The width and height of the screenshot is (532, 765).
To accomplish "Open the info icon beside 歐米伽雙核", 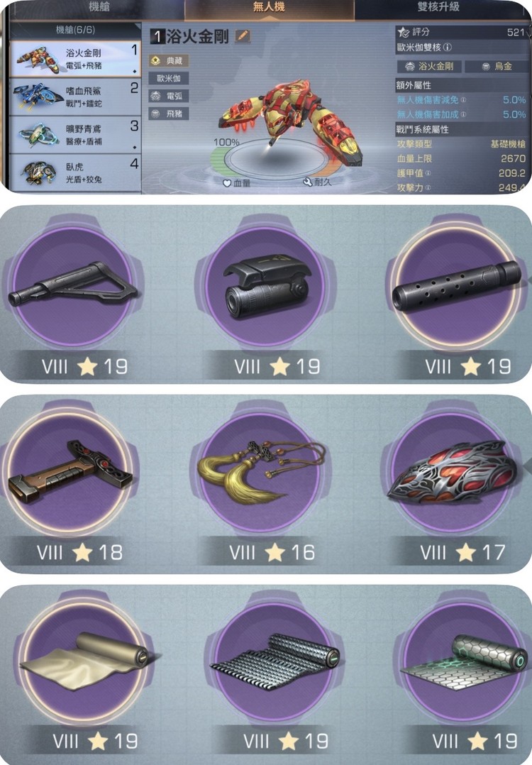I will [448, 48].
